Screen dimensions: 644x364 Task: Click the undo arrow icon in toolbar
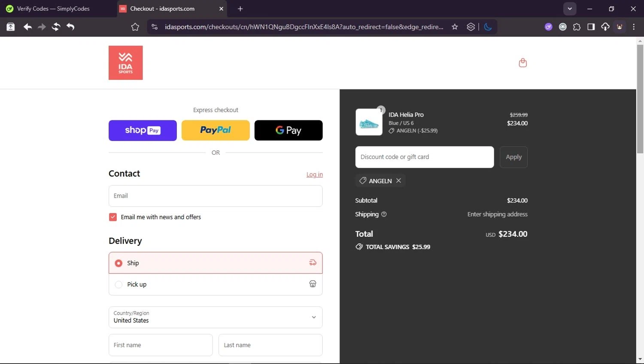click(70, 27)
